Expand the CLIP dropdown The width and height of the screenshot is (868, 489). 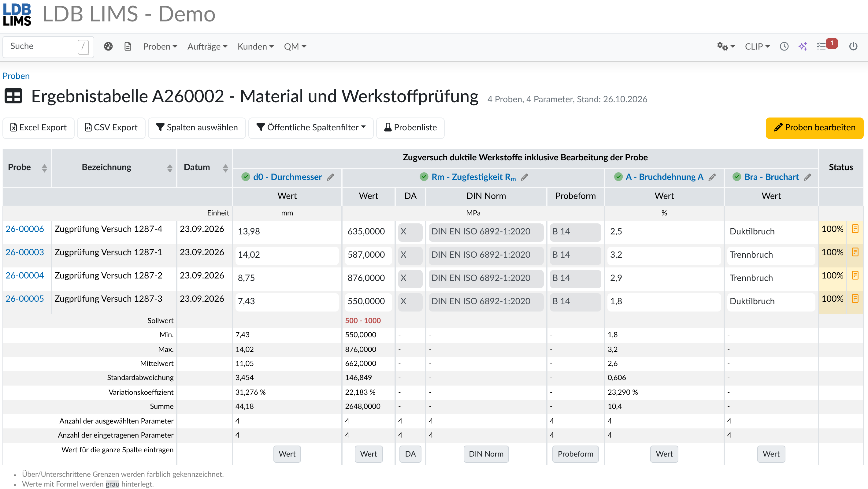coord(757,47)
